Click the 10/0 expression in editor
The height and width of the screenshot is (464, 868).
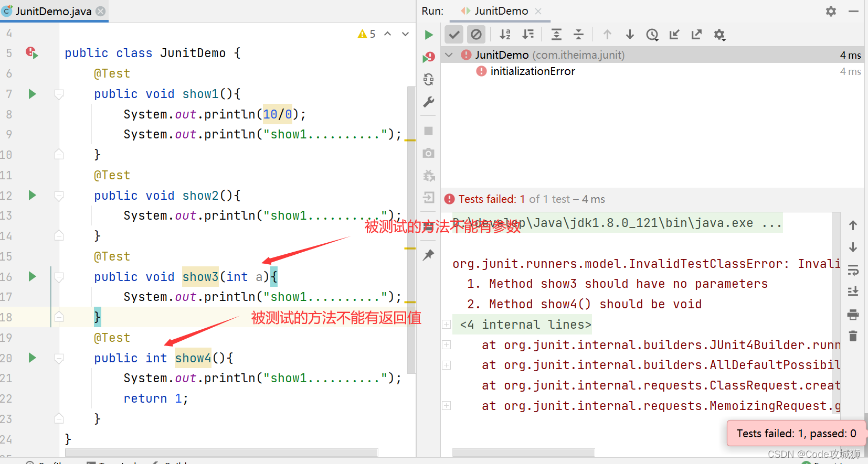278,114
